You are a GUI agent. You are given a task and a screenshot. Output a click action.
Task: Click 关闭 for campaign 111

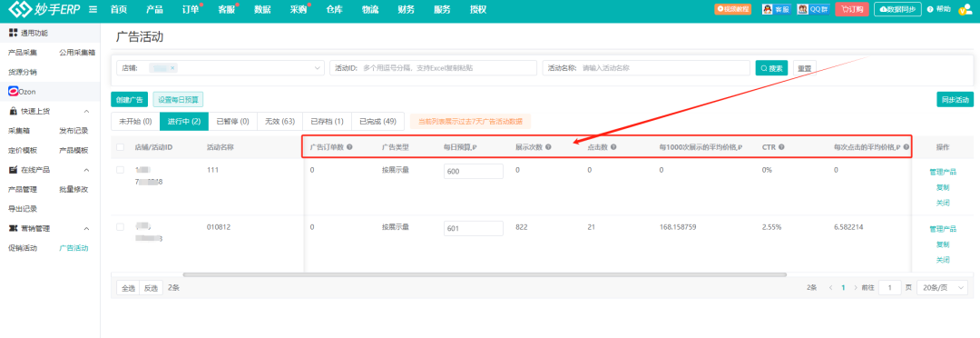click(x=943, y=203)
